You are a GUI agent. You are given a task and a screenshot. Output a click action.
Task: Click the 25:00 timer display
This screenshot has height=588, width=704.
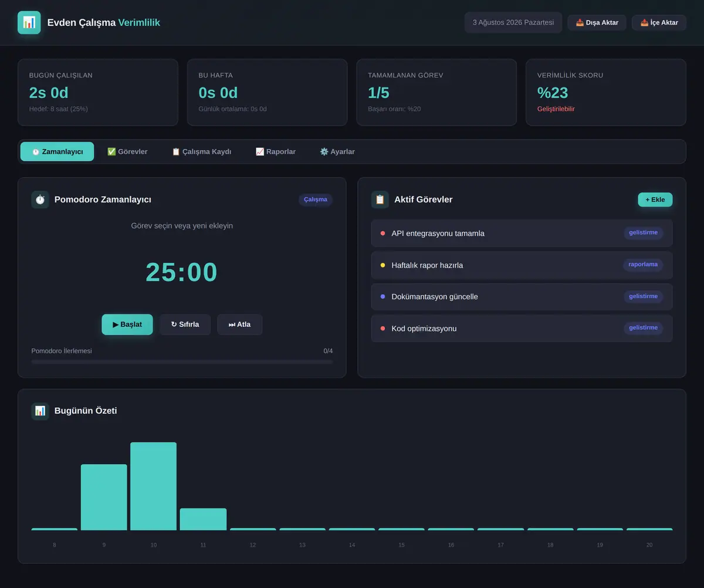point(182,272)
